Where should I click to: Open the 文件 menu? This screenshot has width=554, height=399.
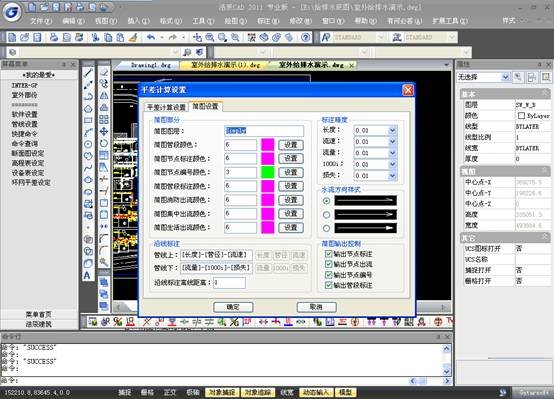(41, 21)
